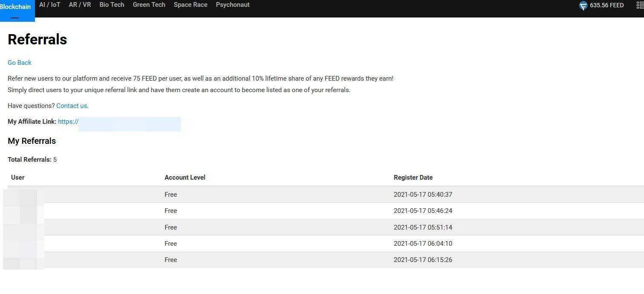644x294 pixels.
Task: Select date 2021-05-17 05:46:24
Action: coord(423,211)
